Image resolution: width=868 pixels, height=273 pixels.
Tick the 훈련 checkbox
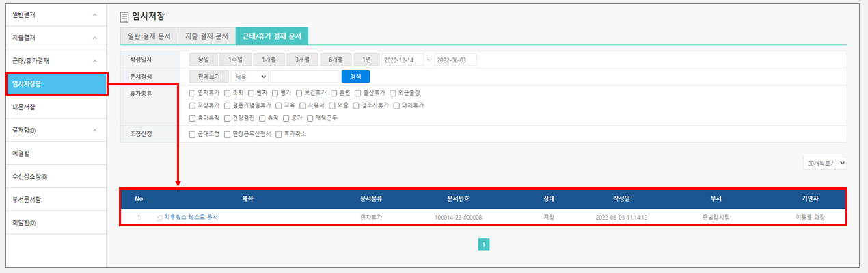pyautogui.click(x=333, y=92)
